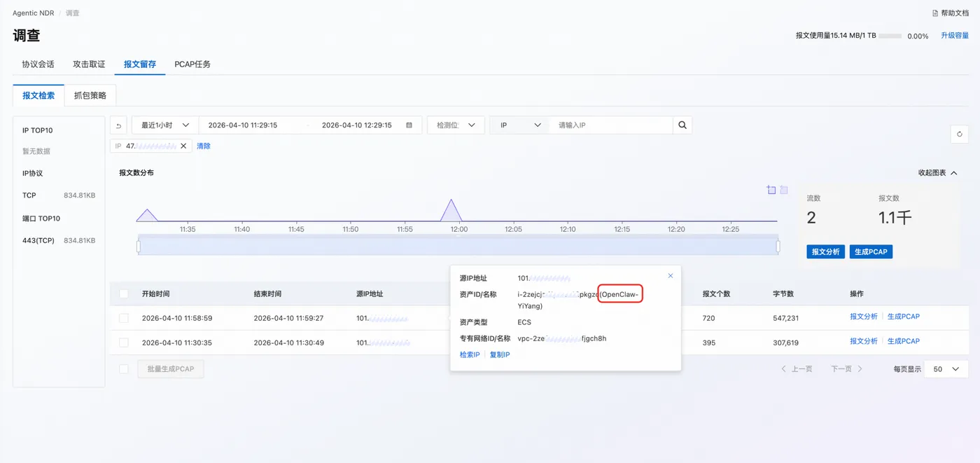The image size is (980, 463).
Task: Click the right handle of chart range slider
Action: (778, 246)
